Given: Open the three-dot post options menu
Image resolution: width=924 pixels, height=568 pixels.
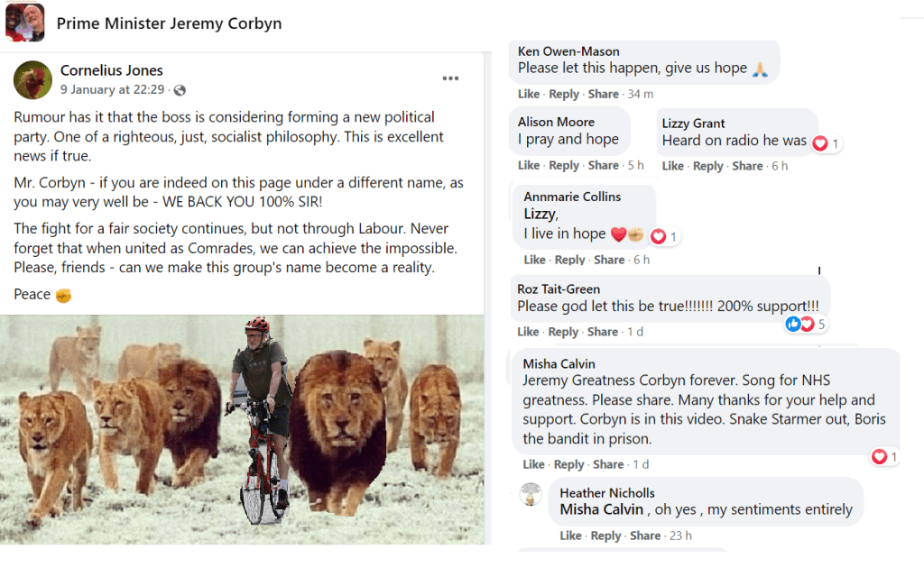Looking at the screenshot, I should (x=450, y=79).
